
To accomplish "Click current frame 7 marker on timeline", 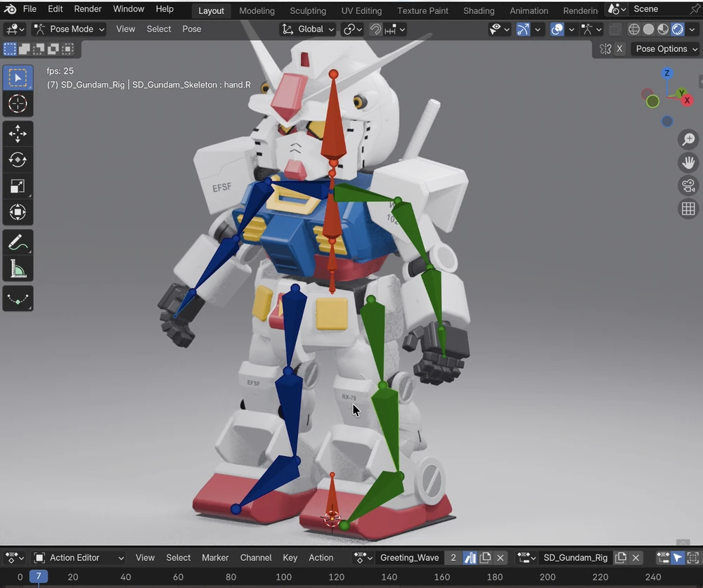I will click(39, 577).
